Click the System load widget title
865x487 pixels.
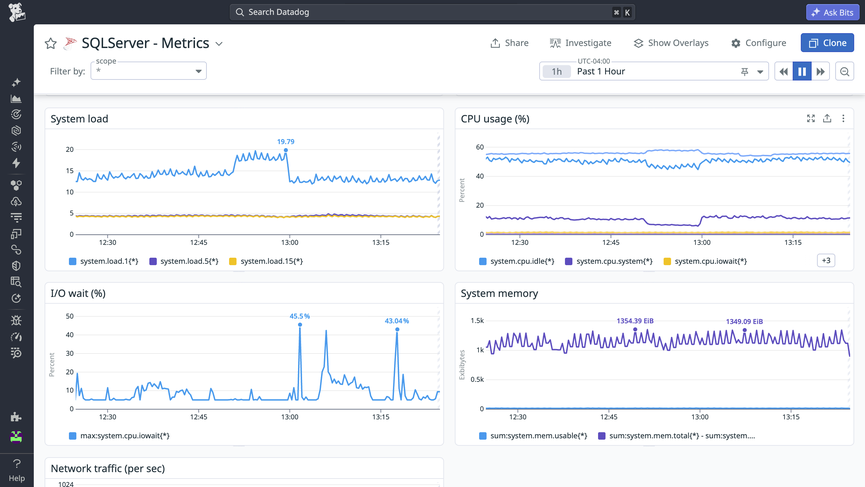point(79,119)
